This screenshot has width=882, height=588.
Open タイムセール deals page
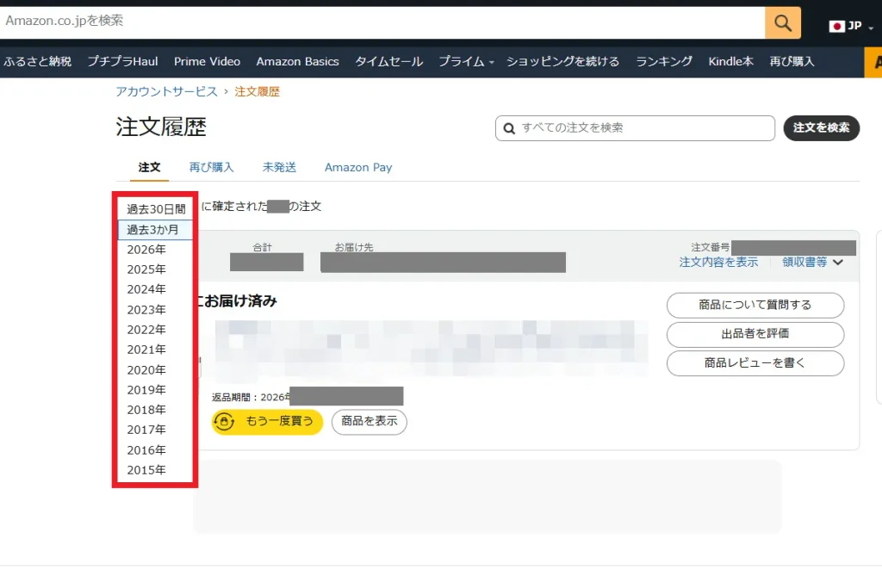pyautogui.click(x=388, y=61)
